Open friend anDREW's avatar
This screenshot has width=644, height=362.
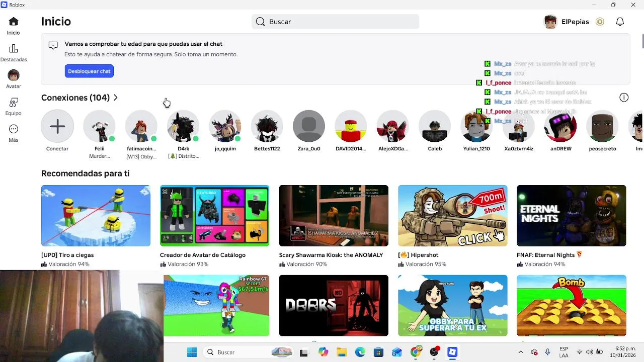560,126
